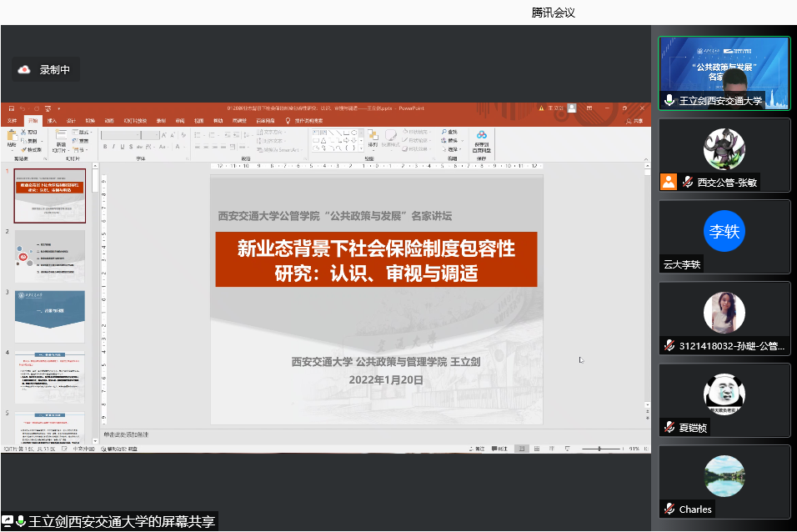Adjust the zoom slider in the status bar
This screenshot has width=797, height=532.
(599, 449)
